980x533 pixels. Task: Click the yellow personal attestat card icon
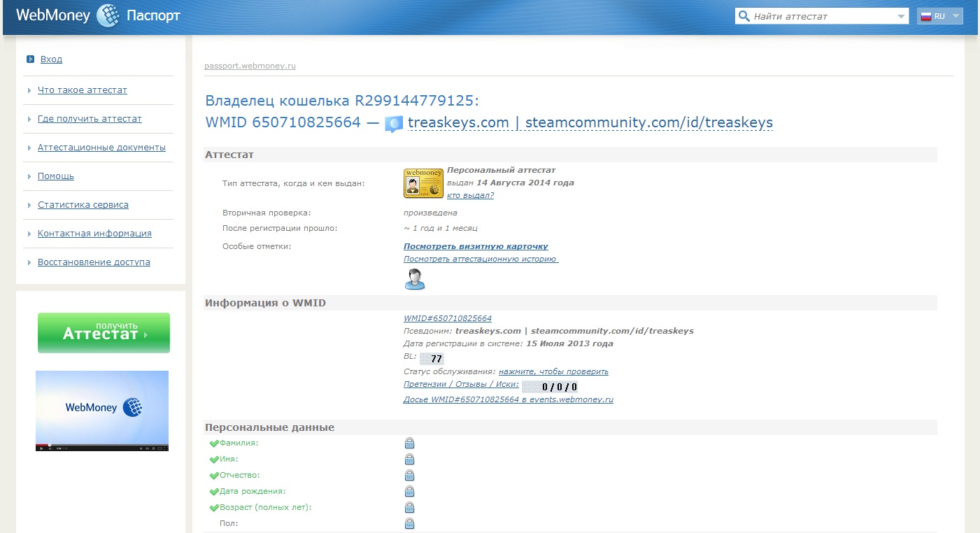423,183
